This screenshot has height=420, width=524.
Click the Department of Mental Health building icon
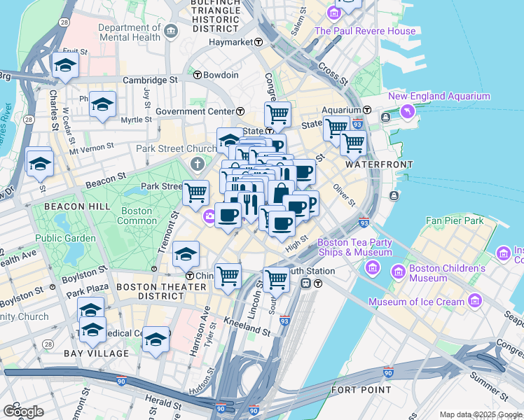[x=172, y=31]
